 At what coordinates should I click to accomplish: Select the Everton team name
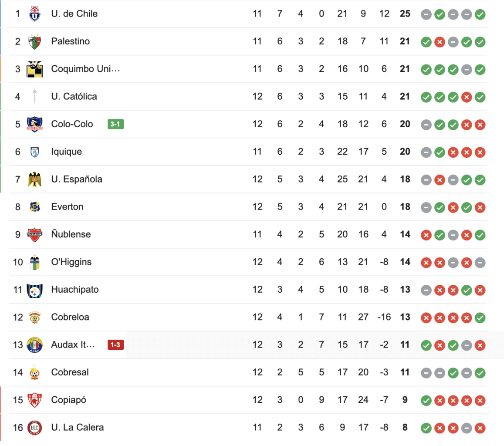tap(67, 207)
